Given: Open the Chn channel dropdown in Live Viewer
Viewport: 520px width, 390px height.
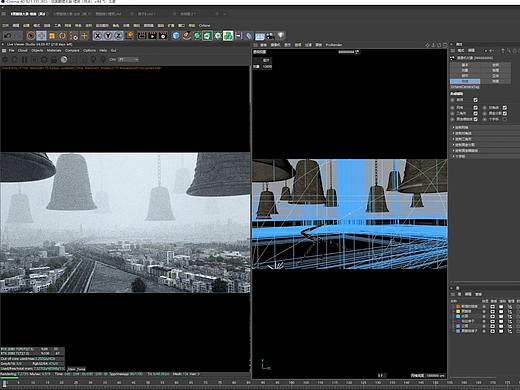Looking at the screenshot, I should pos(128,60).
